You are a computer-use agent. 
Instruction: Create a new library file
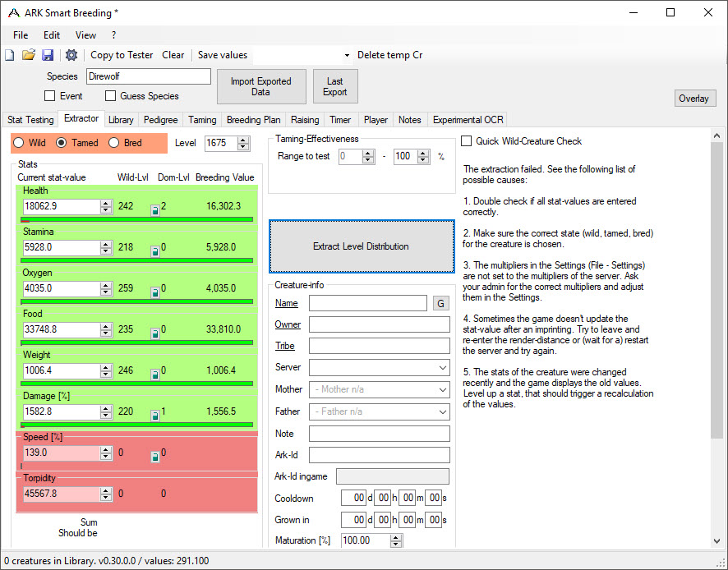tap(9, 54)
